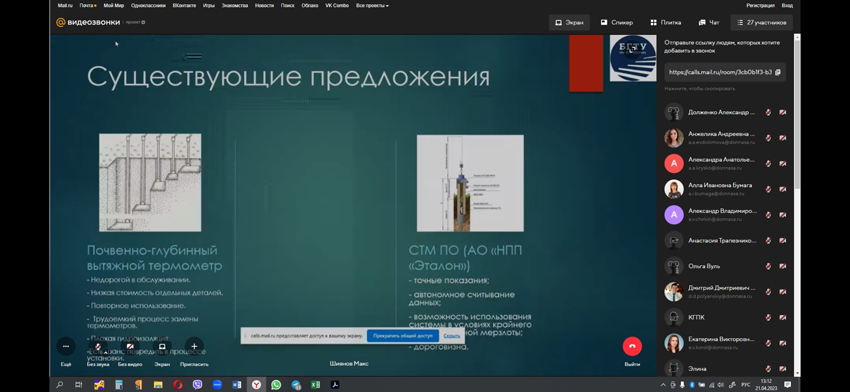Screen dimensions: 850x392
Task: Open Excel from the taskbar
Action: (315, 385)
